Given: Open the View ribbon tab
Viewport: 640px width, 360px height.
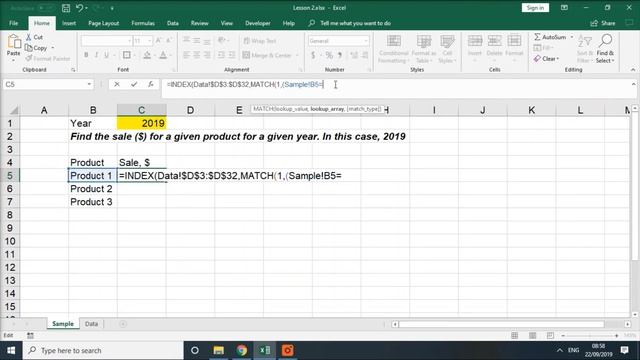Looking at the screenshot, I should tap(227, 23).
